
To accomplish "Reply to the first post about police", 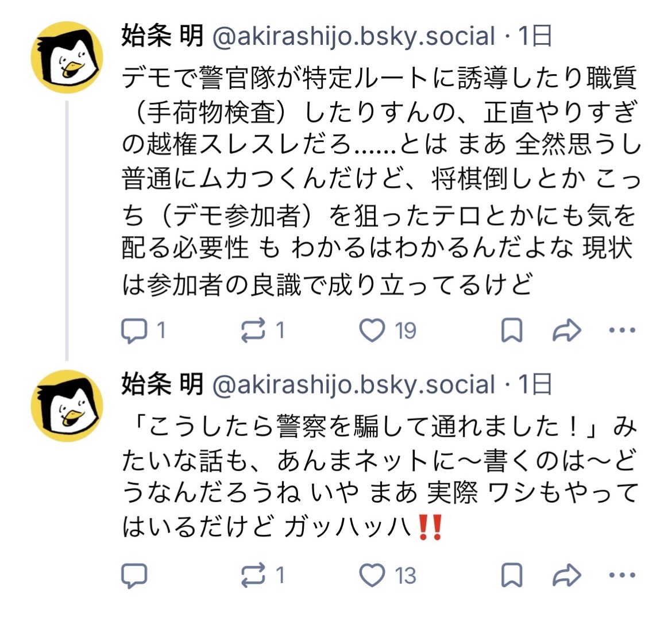I will (134, 330).
